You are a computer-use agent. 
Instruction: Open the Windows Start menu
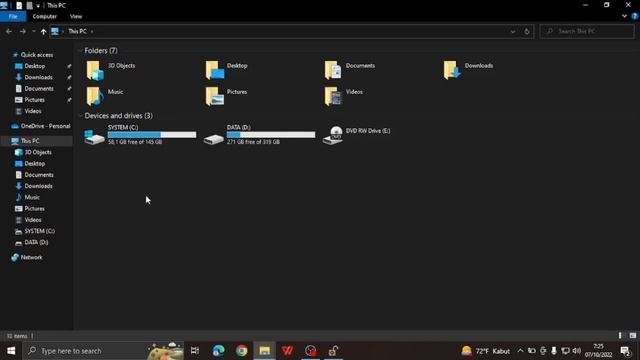click(x=11, y=351)
